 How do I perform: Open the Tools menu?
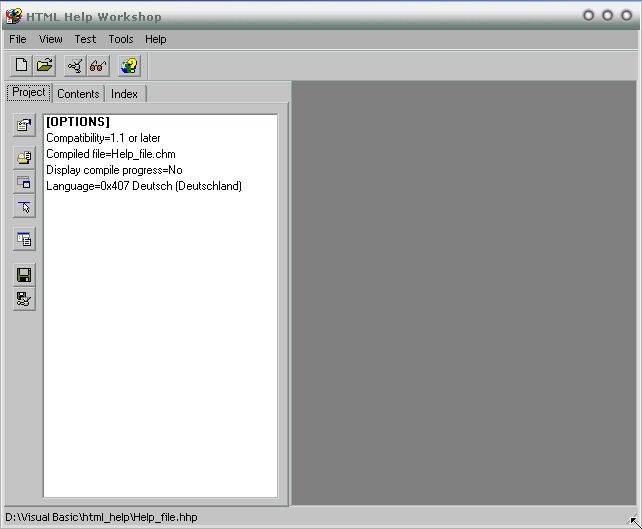click(120, 39)
